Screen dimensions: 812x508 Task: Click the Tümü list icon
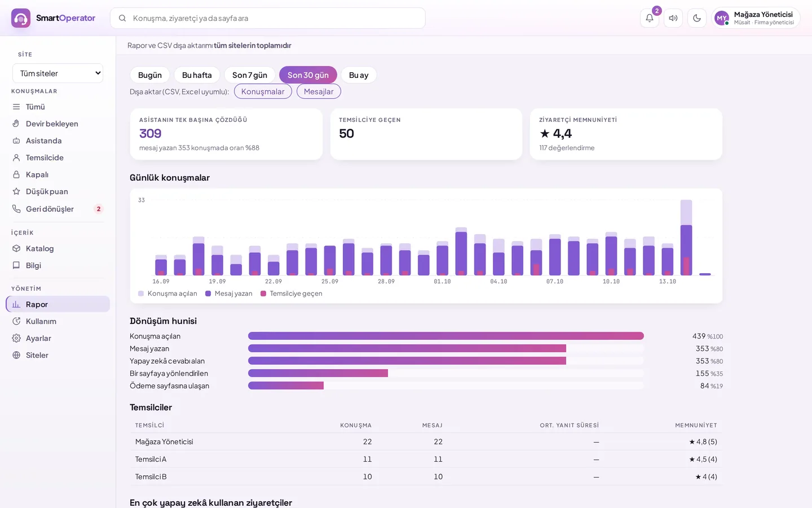point(16,107)
